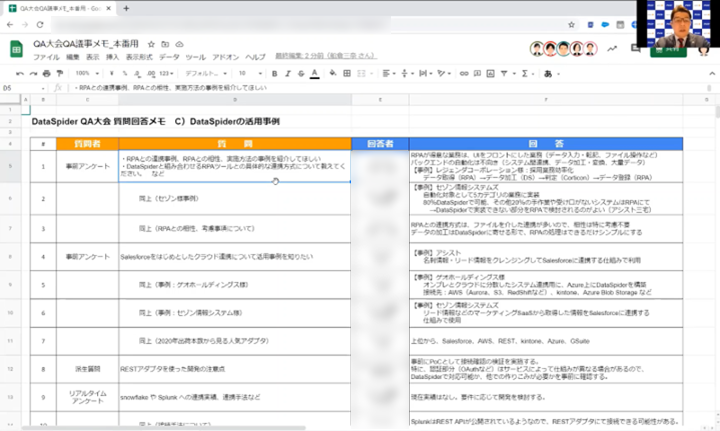
Task: Open the functions sigma dropdown
Action: [x=527, y=73]
